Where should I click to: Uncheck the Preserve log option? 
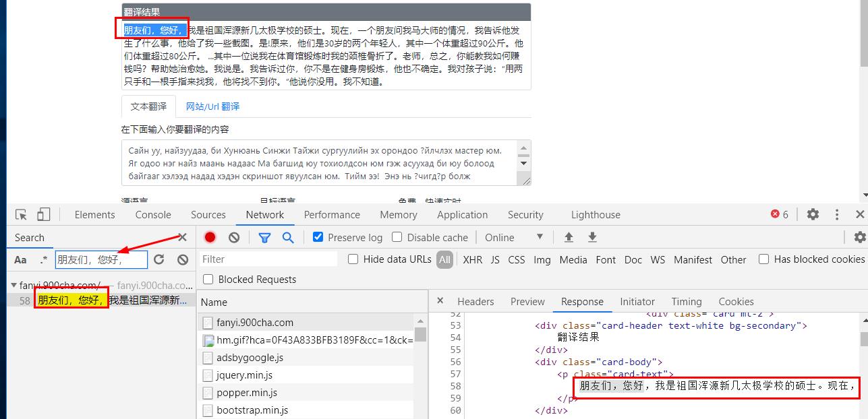pyautogui.click(x=317, y=237)
